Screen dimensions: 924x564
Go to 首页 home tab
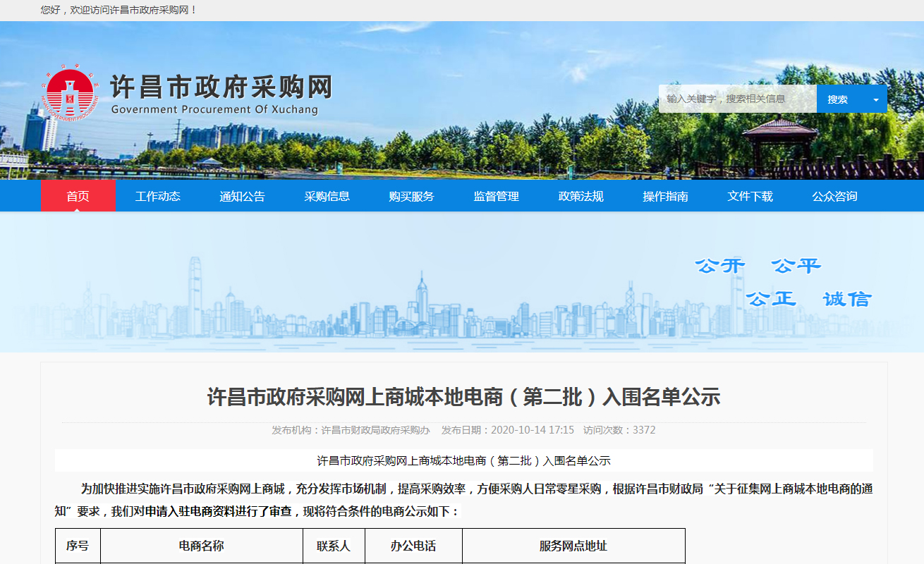click(x=78, y=196)
